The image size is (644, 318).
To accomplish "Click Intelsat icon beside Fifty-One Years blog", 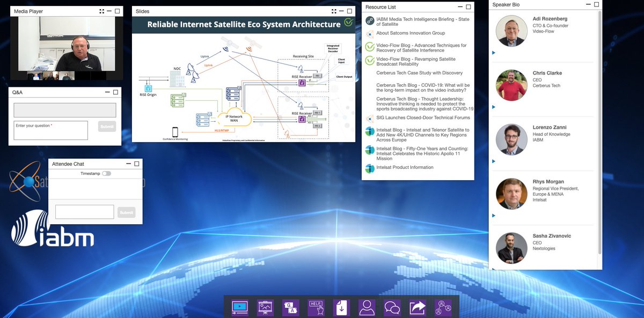I will tap(370, 150).
